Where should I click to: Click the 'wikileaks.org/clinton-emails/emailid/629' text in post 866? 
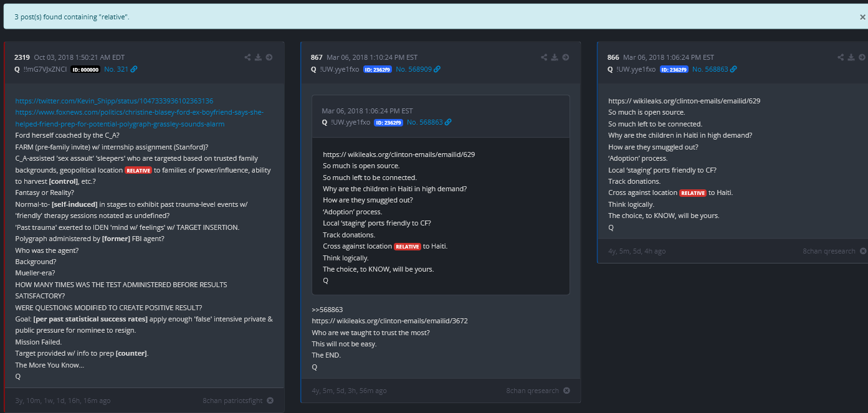pos(698,101)
